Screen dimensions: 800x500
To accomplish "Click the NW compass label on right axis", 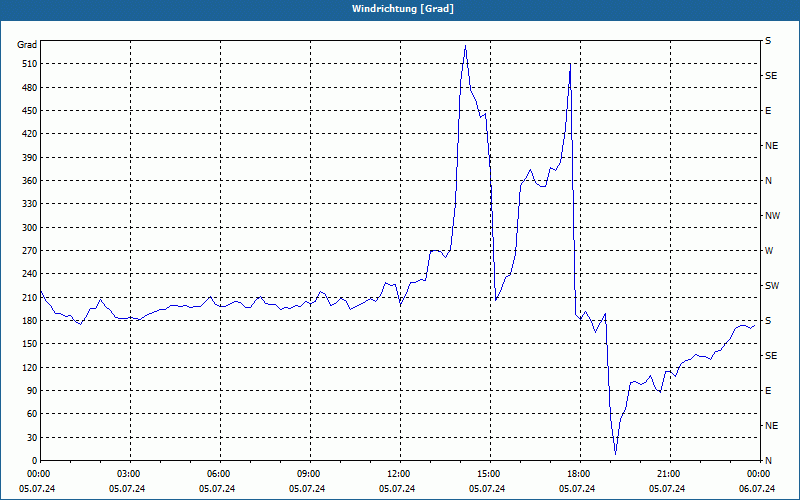I will [772, 216].
